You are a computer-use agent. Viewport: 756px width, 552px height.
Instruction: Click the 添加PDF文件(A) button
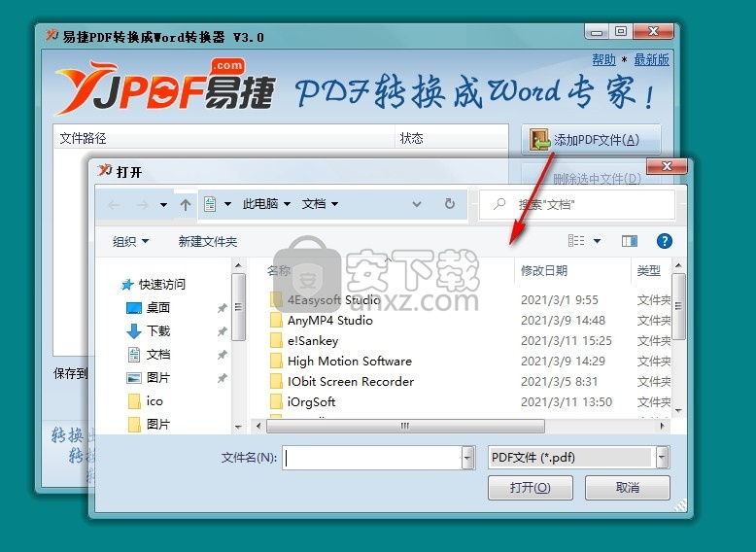591,141
